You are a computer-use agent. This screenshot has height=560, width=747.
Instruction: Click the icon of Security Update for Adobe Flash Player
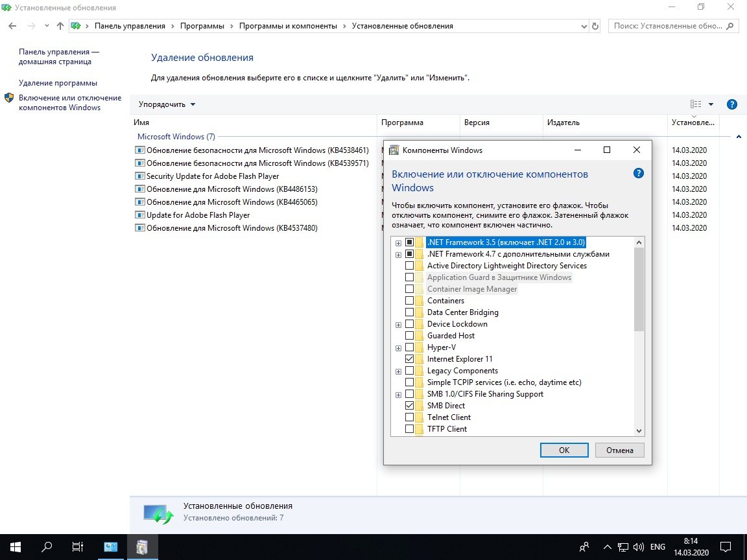pos(139,176)
